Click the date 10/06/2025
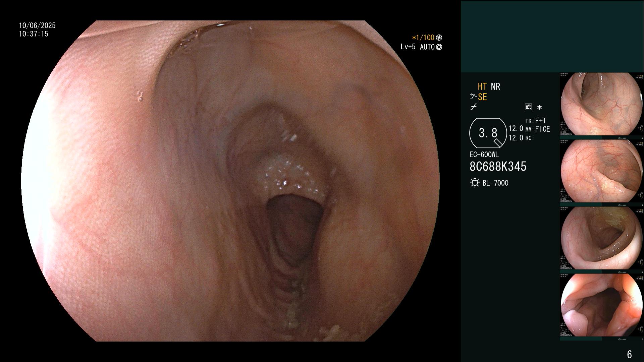The image size is (644, 362). (x=37, y=25)
